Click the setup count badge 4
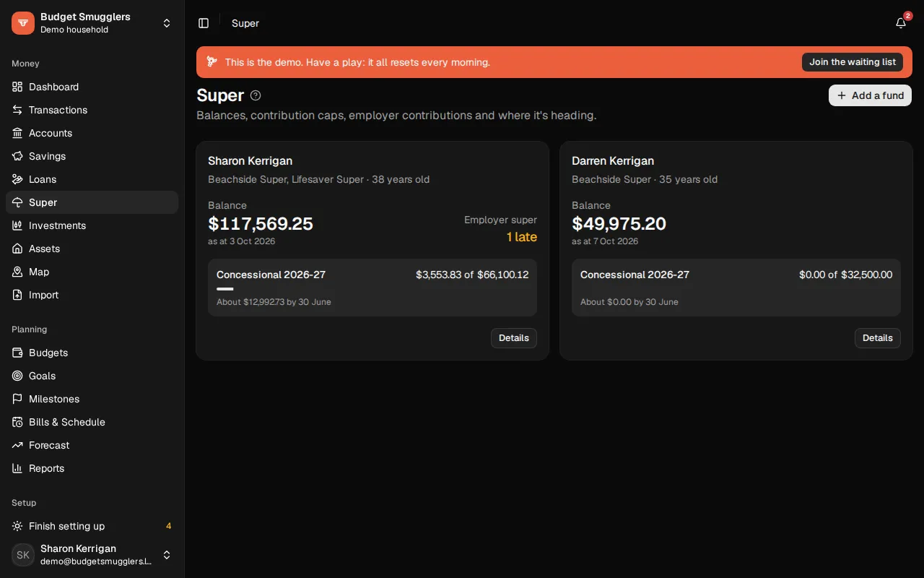This screenshot has height=578, width=924. (168, 526)
